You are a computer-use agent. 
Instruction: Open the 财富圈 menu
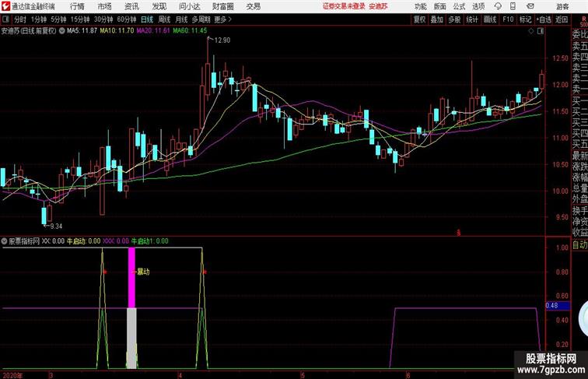(x=222, y=6)
